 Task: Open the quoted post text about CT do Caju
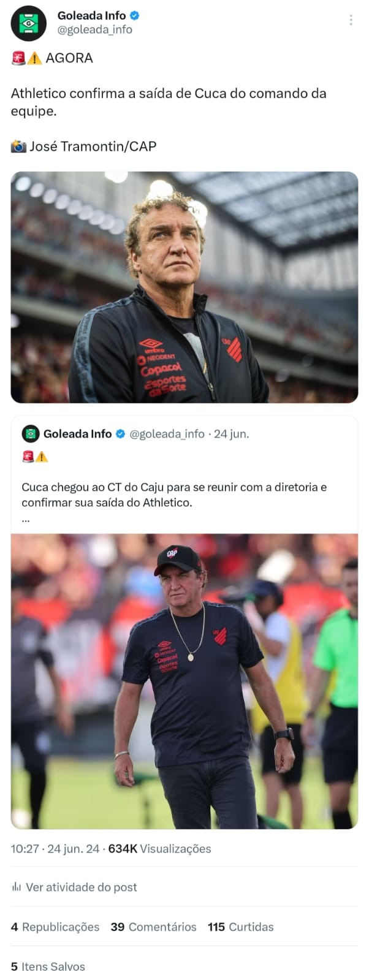(174, 495)
